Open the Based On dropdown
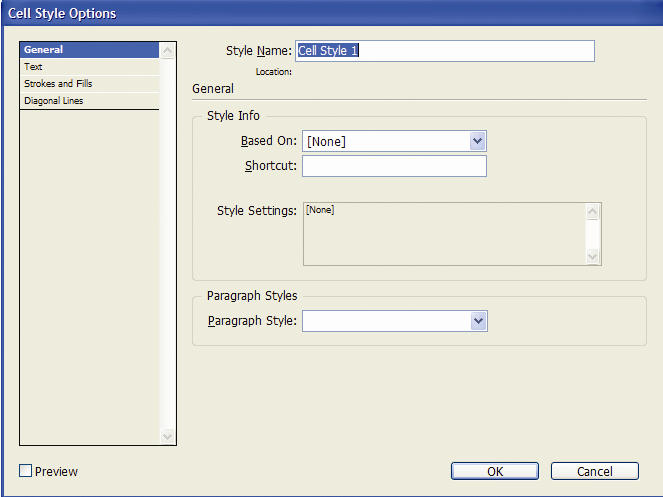Screen dimensions: 663x497 394,141
